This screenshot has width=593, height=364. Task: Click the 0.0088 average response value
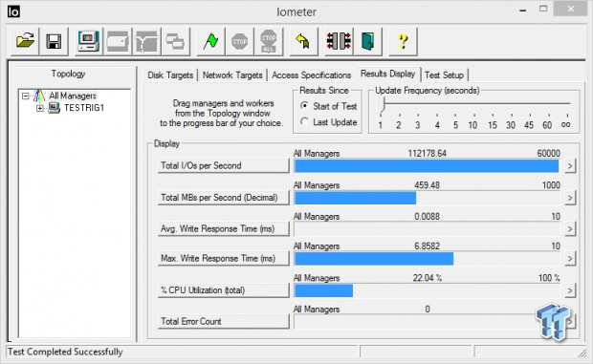click(427, 216)
